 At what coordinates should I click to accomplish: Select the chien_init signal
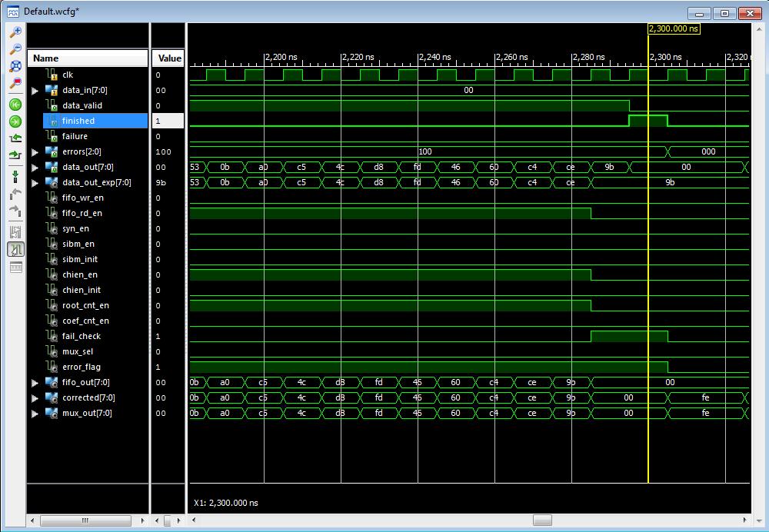(x=82, y=290)
